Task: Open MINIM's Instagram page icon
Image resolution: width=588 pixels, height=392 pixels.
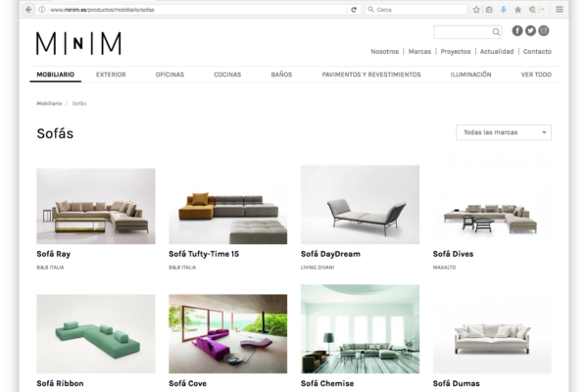Action: (x=543, y=30)
